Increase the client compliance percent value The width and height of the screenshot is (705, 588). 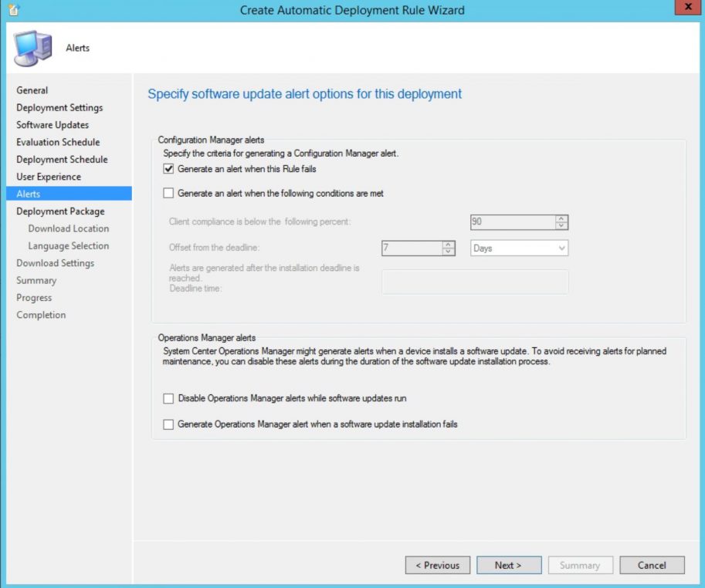pyautogui.click(x=562, y=218)
